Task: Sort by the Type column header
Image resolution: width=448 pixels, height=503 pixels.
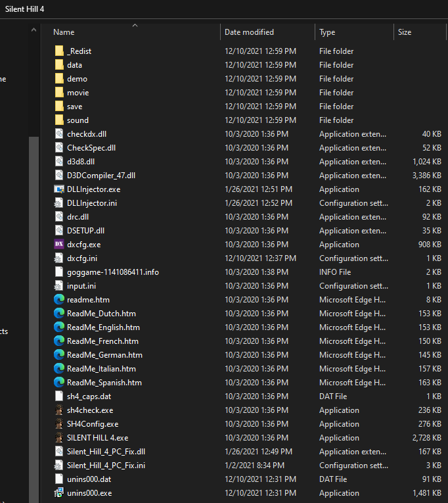Action: (327, 32)
